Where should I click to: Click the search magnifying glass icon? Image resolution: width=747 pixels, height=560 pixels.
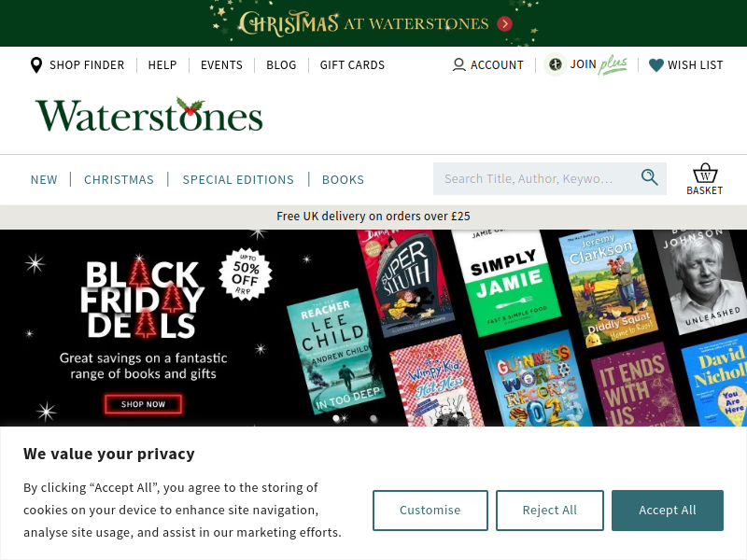pyautogui.click(x=649, y=177)
